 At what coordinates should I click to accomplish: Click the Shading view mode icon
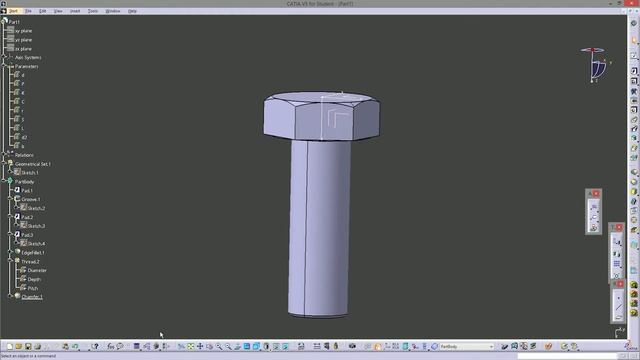pyautogui.click(x=267, y=347)
